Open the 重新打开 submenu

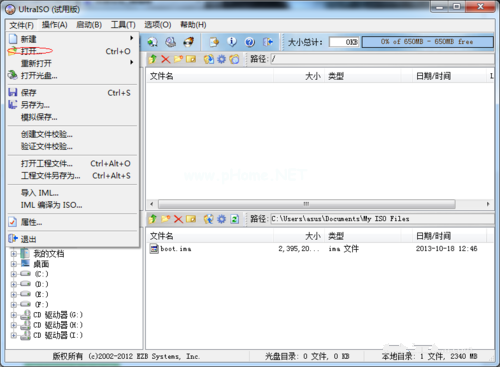[x=73, y=63]
